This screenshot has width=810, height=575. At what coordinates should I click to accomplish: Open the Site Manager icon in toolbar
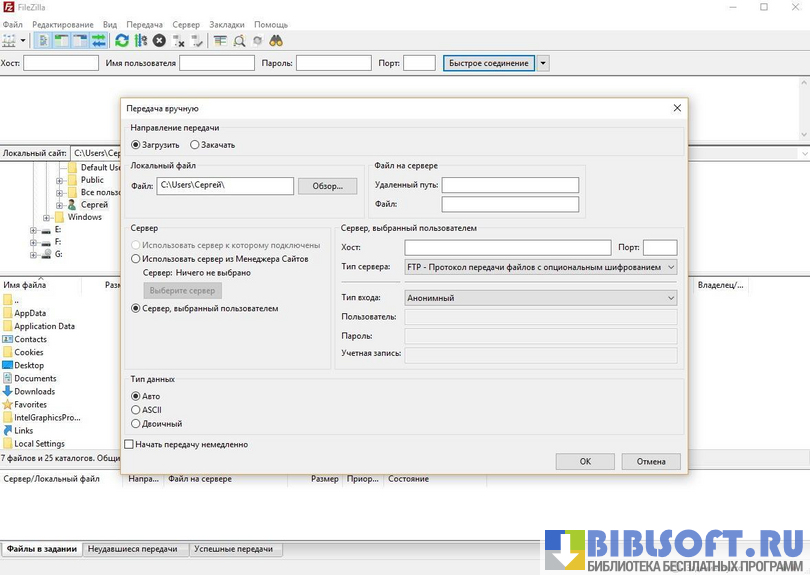pyautogui.click(x=10, y=41)
